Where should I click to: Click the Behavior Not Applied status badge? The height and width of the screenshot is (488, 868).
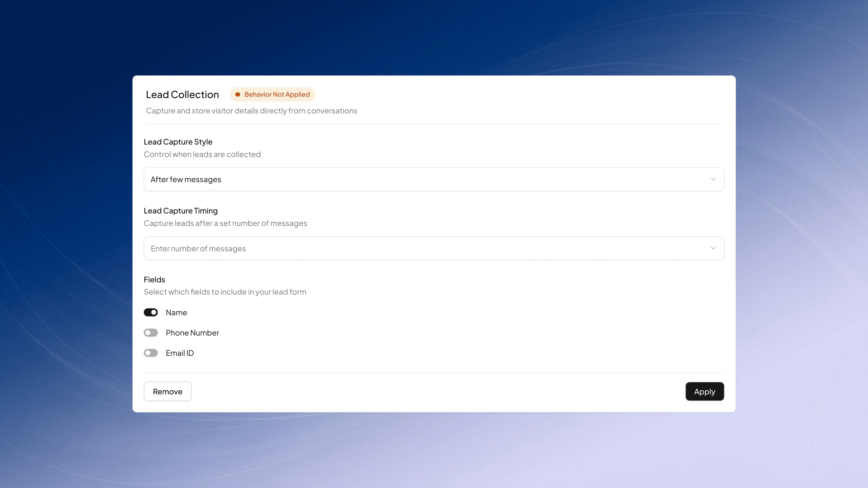coord(272,94)
